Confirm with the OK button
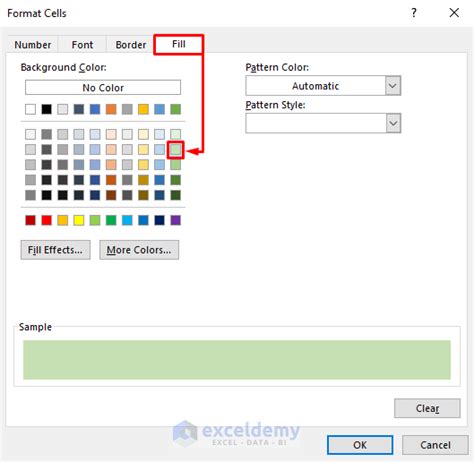The image size is (474, 462). click(x=360, y=445)
